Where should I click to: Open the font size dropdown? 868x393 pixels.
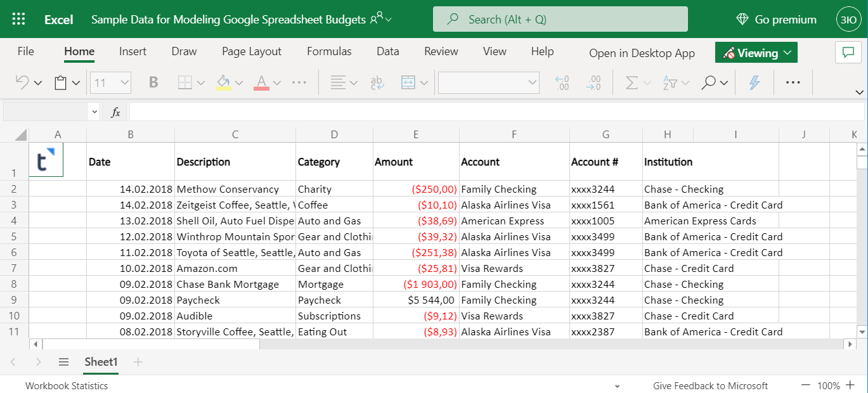click(x=124, y=82)
